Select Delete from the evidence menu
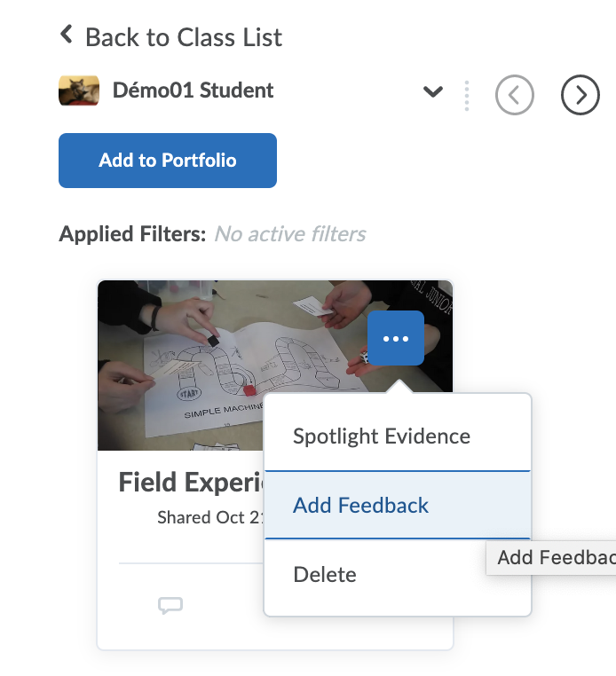 pyautogui.click(x=325, y=575)
